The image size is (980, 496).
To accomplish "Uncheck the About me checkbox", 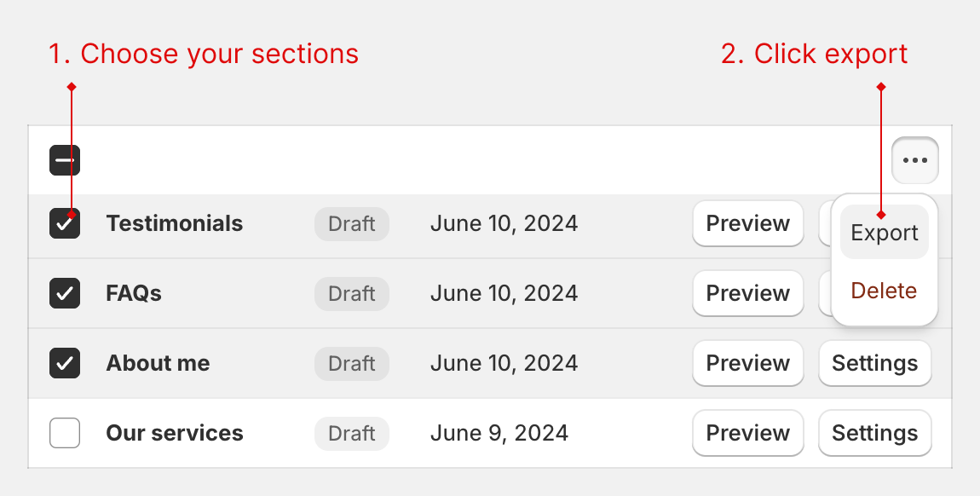I will point(65,363).
